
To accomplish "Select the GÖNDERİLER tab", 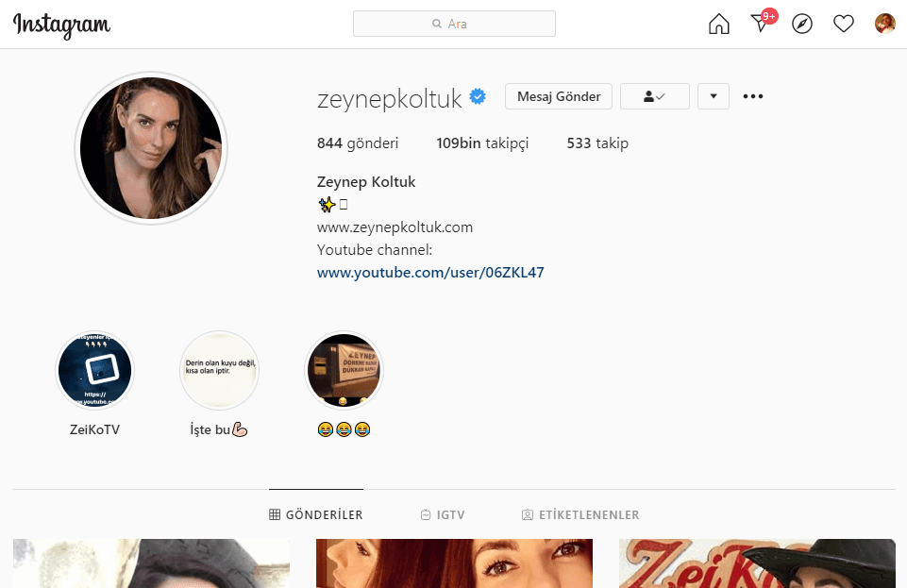I will point(316,514).
